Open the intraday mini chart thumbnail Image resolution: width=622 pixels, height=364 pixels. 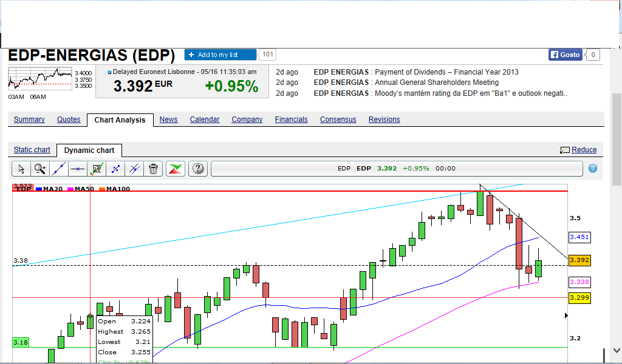click(x=40, y=78)
